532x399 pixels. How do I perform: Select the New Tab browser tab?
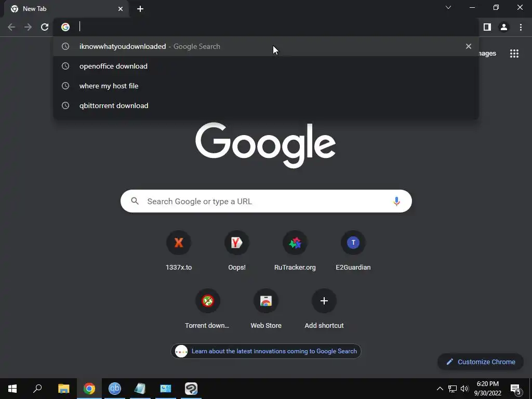tap(66, 9)
